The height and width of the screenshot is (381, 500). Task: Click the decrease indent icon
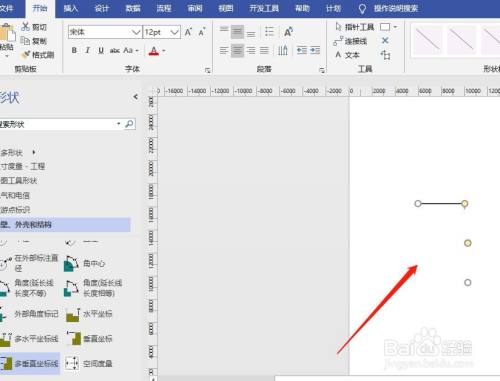(302, 51)
